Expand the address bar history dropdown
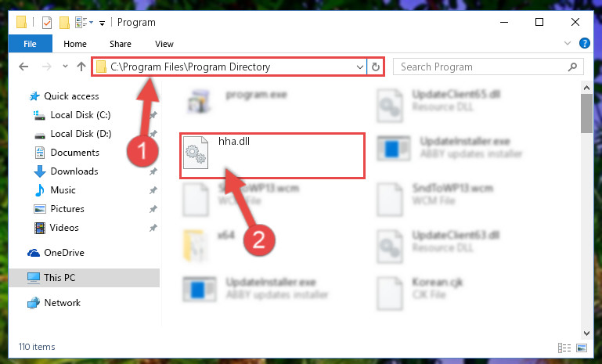Image resolution: width=602 pixels, height=364 pixels. [x=360, y=67]
